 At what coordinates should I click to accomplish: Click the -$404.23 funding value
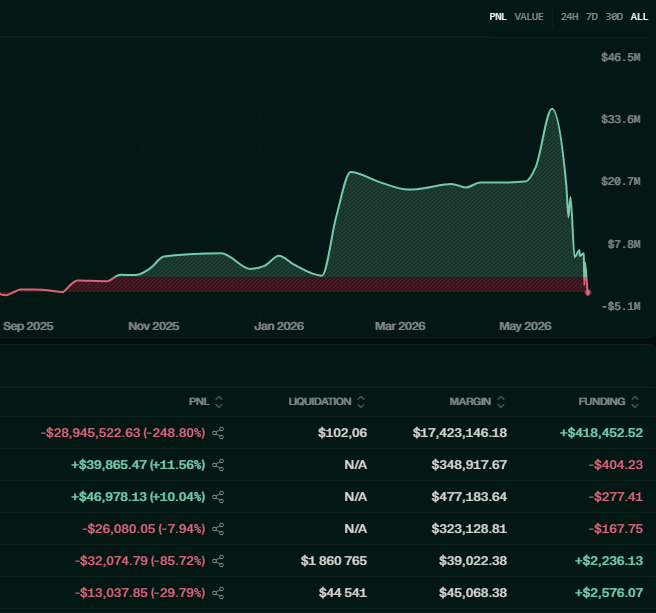(x=615, y=465)
